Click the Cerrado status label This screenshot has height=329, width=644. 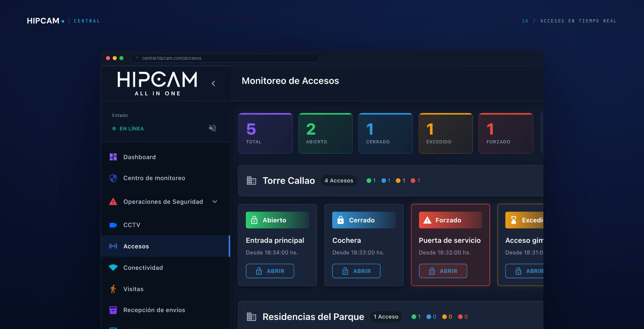(x=364, y=220)
